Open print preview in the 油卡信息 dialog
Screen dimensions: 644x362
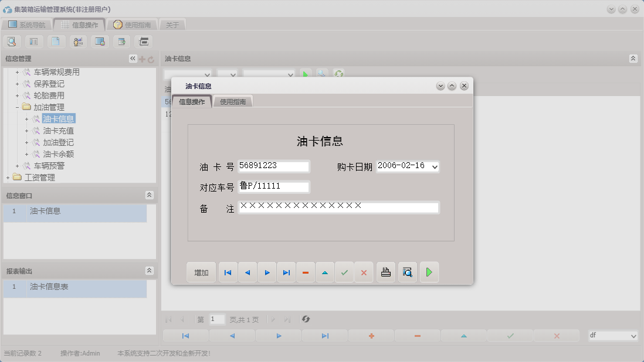[x=407, y=272]
